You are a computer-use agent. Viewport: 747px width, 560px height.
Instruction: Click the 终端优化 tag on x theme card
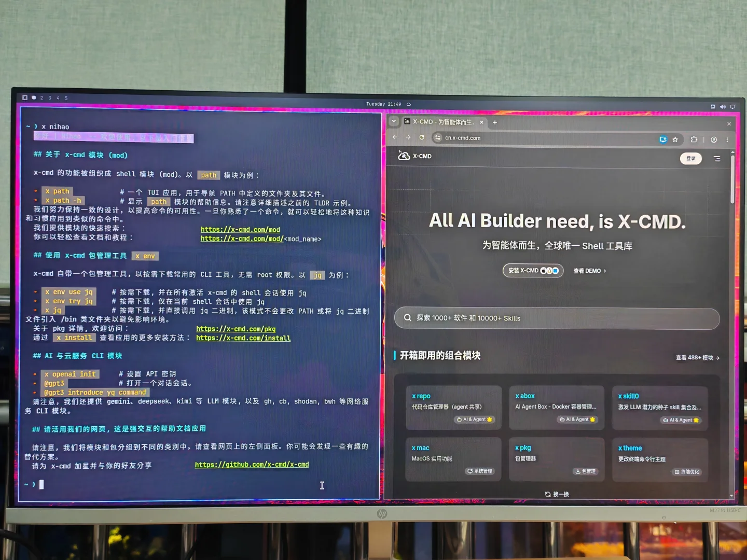pos(687,472)
